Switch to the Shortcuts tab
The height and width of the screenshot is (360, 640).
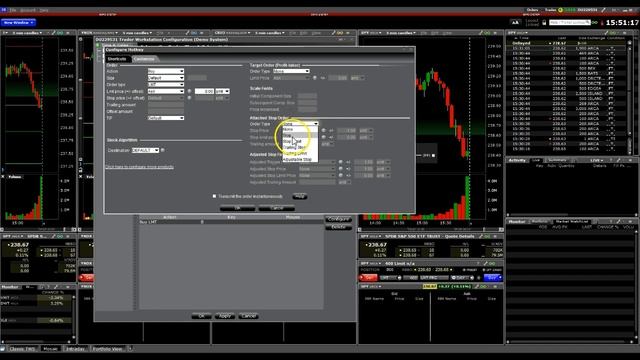[117, 59]
